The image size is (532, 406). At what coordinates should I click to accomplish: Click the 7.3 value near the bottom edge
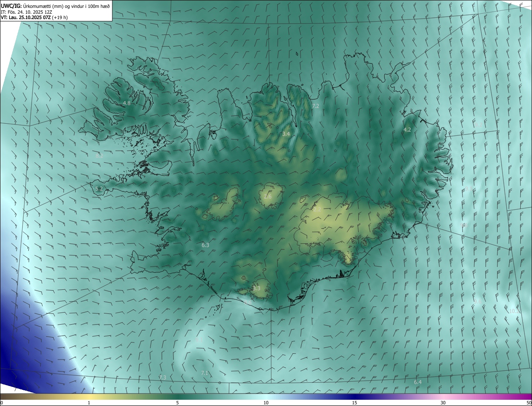(x=163, y=377)
